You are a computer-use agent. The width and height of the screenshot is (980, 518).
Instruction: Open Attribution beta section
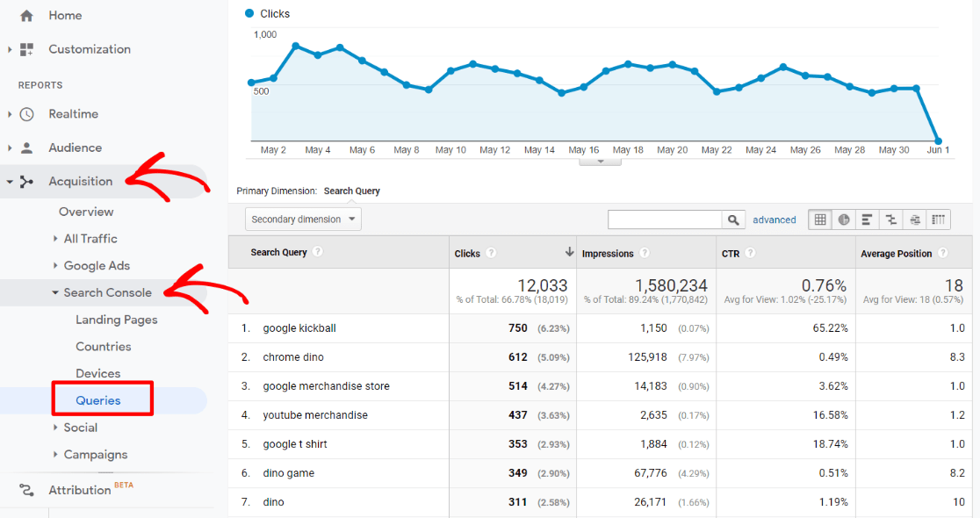point(79,490)
